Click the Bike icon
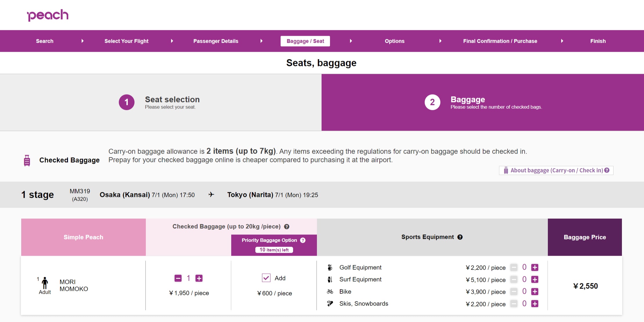 [x=330, y=291]
